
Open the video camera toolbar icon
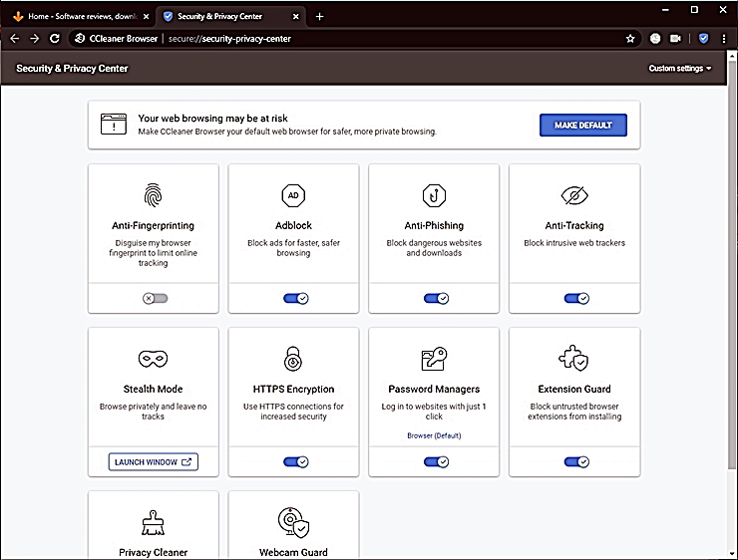click(x=675, y=39)
